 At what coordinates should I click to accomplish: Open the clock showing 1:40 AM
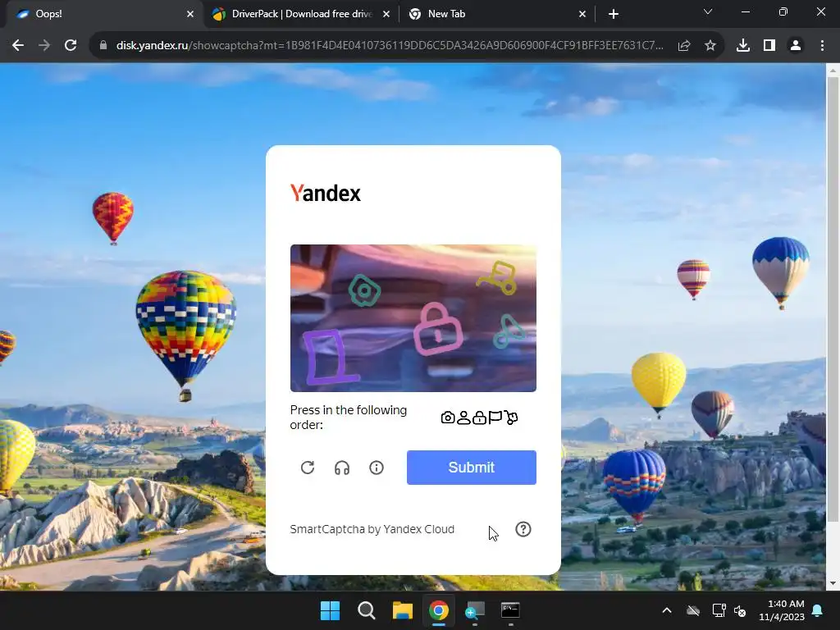782,610
